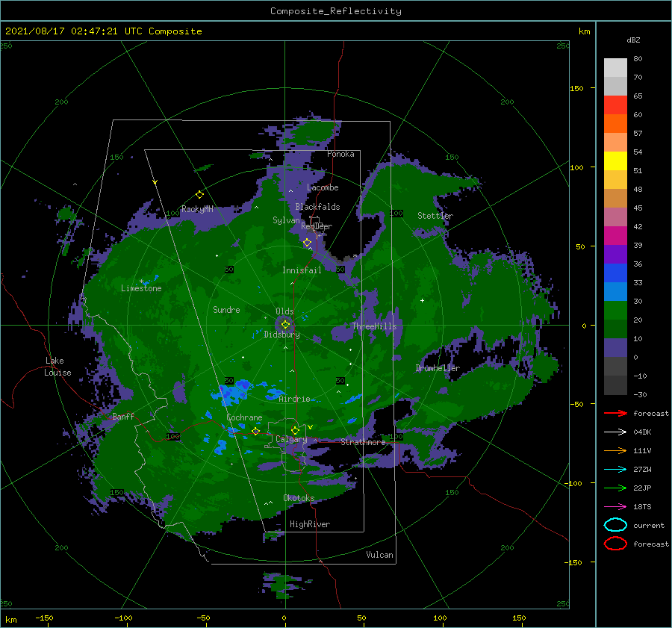Click the Innisfail city label
This screenshot has height=628, width=672.
302,270
